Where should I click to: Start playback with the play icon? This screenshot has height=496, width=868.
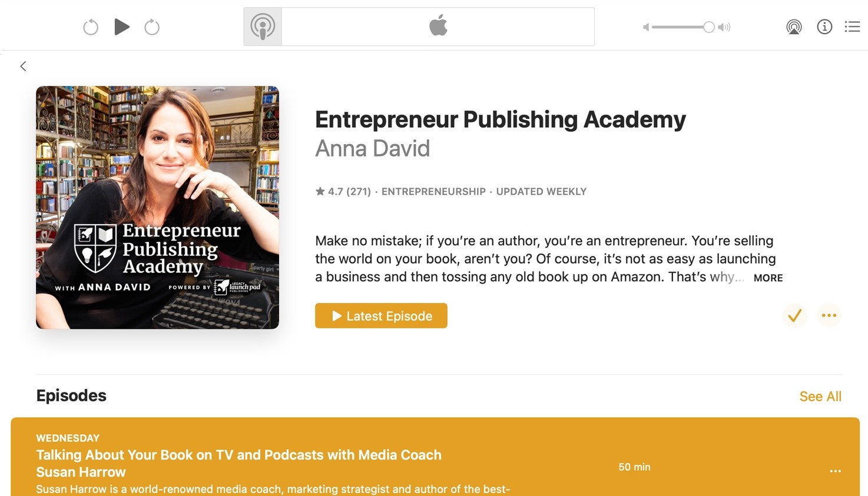[121, 27]
